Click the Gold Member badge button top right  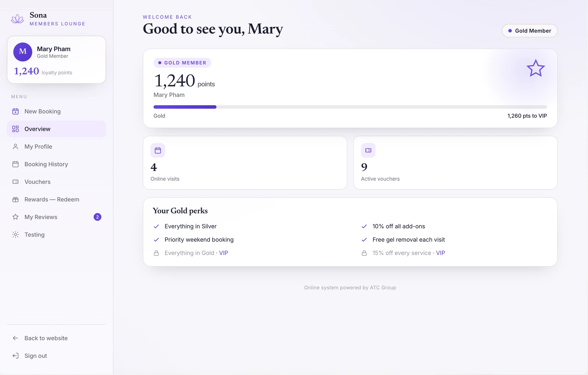point(530,31)
